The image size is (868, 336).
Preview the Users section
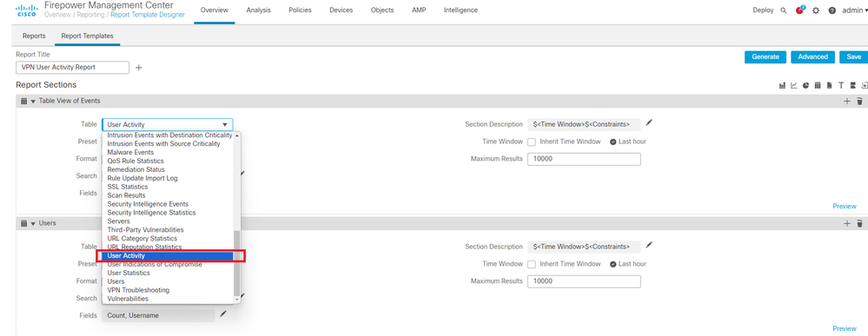[x=845, y=329]
